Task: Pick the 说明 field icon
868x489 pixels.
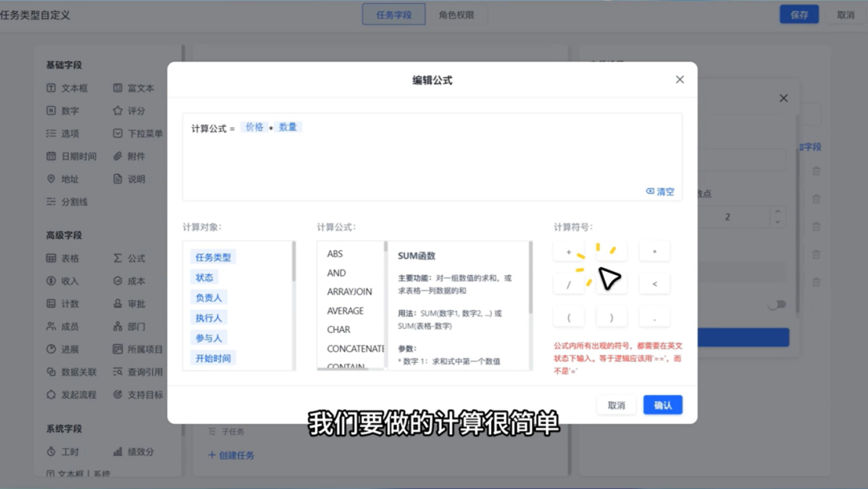Action: tap(117, 179)
